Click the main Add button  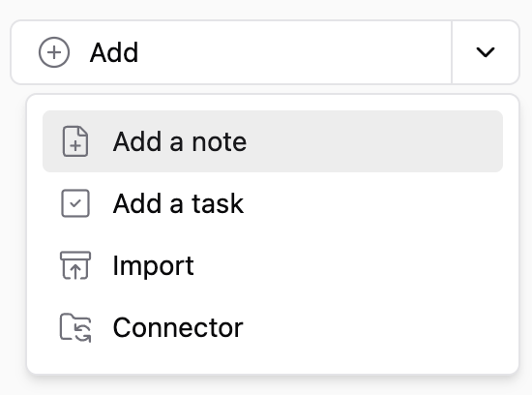pos(231,52)
